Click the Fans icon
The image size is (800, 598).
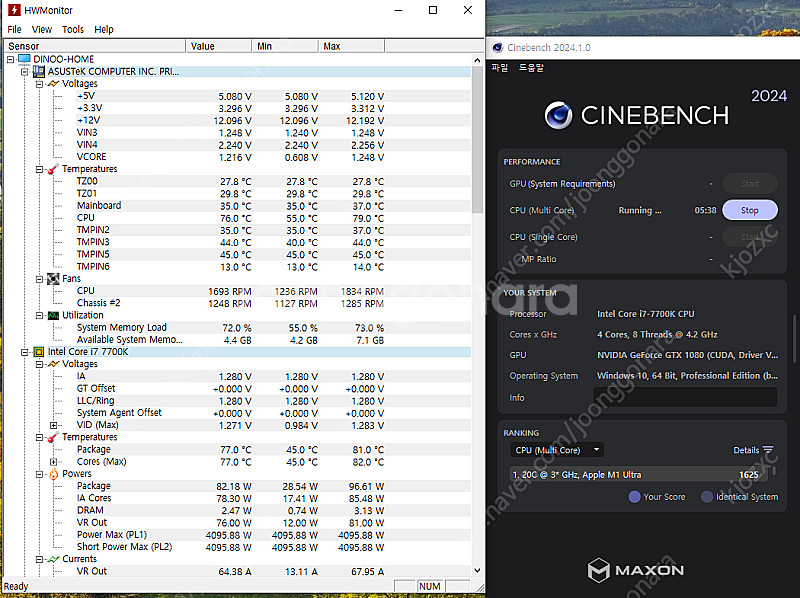[x=53, y=279]
